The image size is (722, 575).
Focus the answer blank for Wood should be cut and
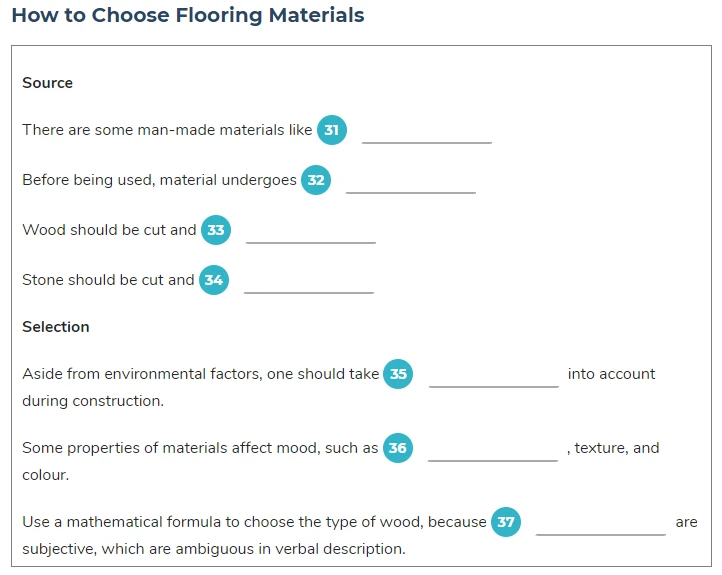[x=311, y=232]
